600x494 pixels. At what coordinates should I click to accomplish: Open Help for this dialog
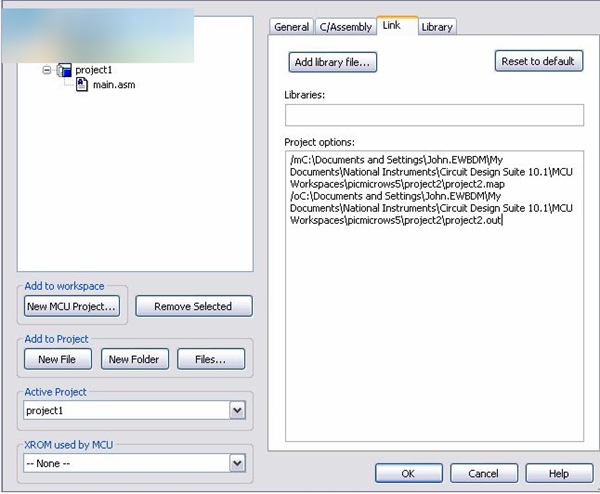click(x=558, y=473)
